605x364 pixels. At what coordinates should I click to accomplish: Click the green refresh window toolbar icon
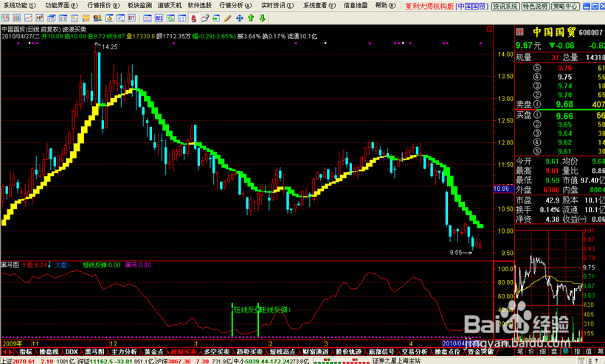pyautogui.click(x=170, y=18)
